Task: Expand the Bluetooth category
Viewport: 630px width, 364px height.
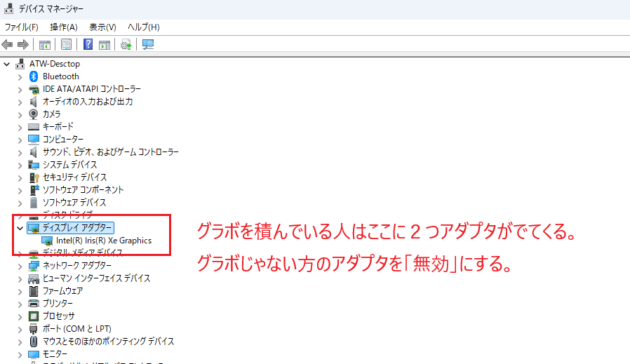Action: pos(20,76)
